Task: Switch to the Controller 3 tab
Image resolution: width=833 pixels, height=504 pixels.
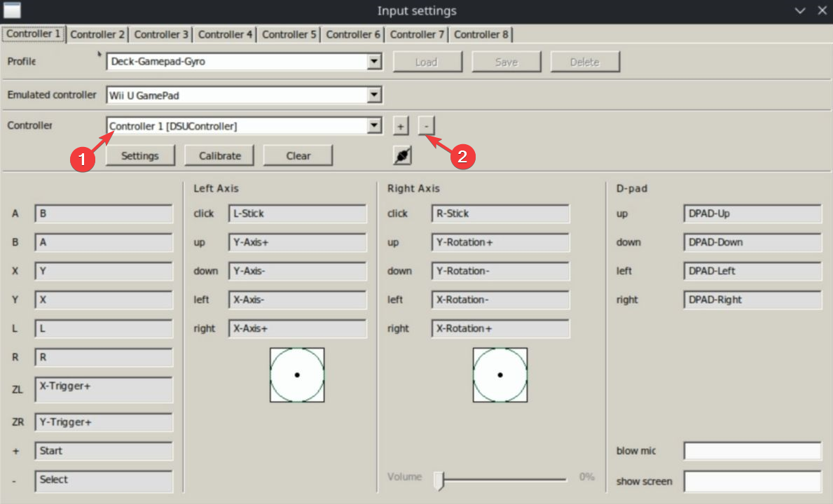Action: click(161, 34)
